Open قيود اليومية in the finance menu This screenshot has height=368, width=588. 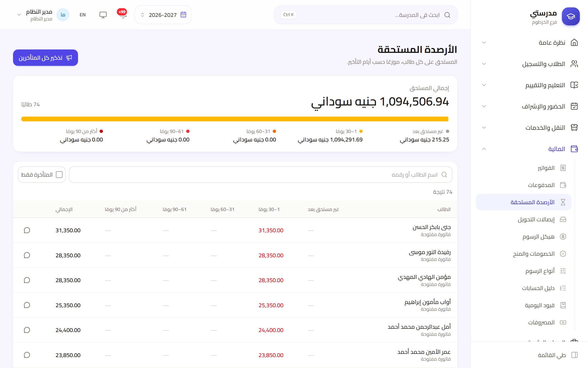click(x=523, y=305)
